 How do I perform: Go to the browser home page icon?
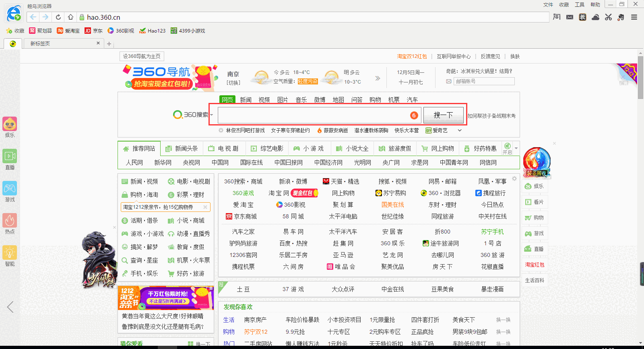click(x=70, y=17)
